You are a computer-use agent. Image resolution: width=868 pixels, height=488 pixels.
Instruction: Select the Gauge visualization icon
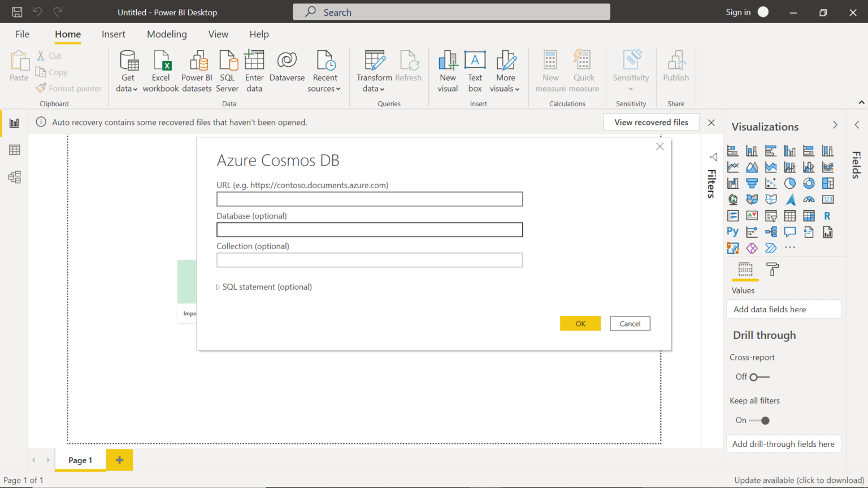click(x=809, y=199)
